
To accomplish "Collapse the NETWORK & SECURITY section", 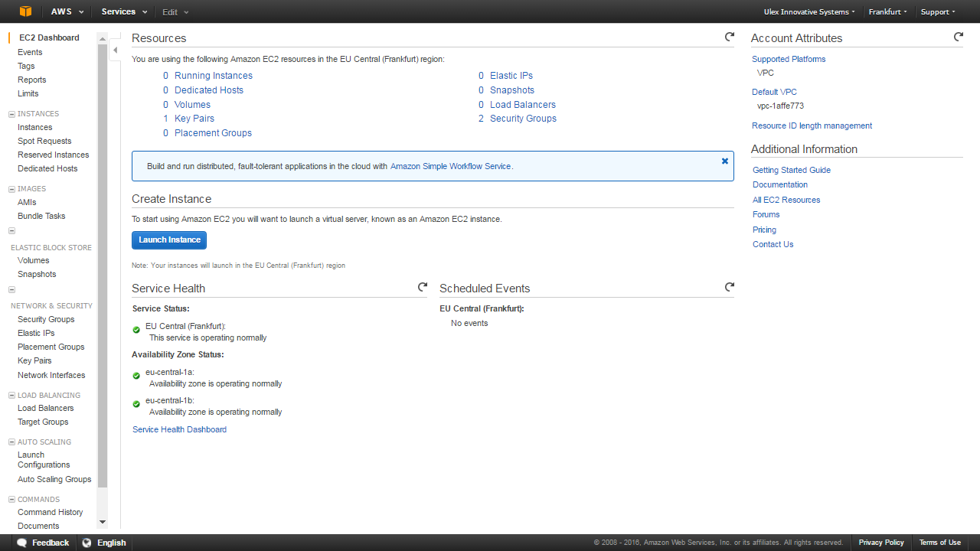I will (11, 290).
